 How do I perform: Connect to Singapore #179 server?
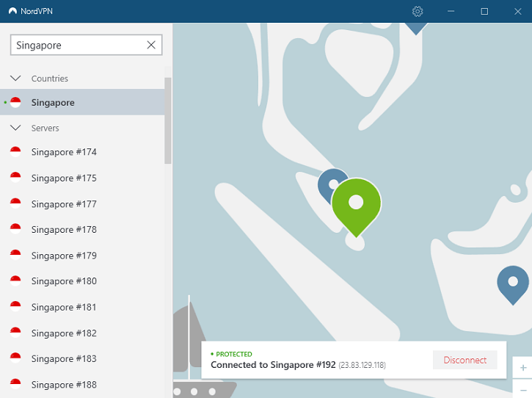82,256
